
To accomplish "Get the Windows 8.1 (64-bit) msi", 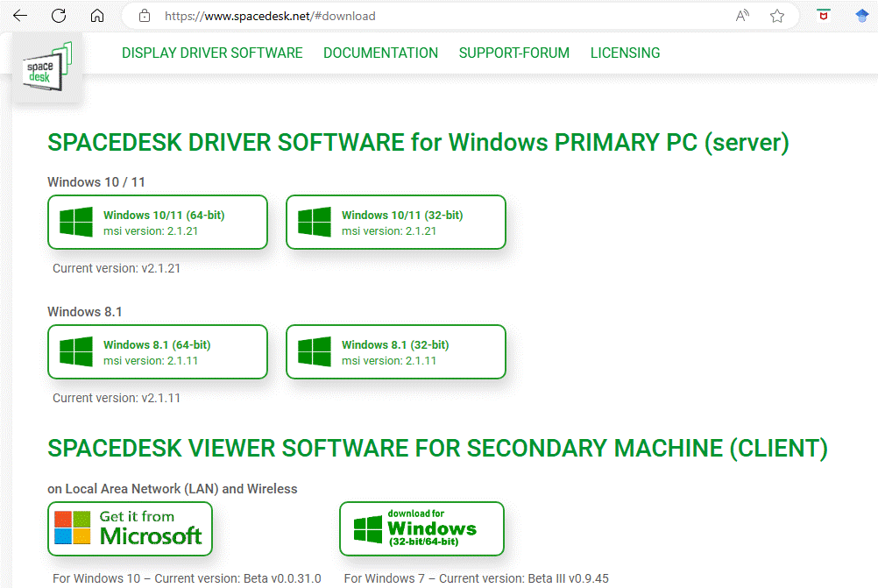I will [158, 352].
